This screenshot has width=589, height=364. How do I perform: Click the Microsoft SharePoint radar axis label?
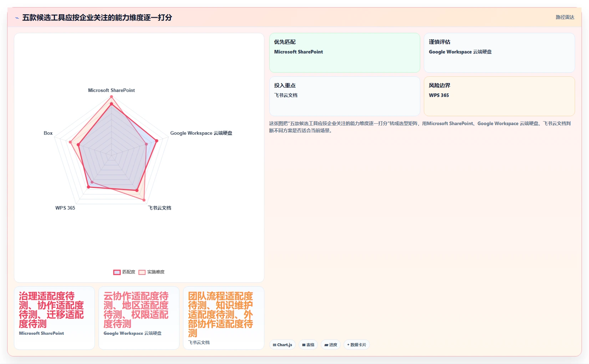click(x=111, y=90)
